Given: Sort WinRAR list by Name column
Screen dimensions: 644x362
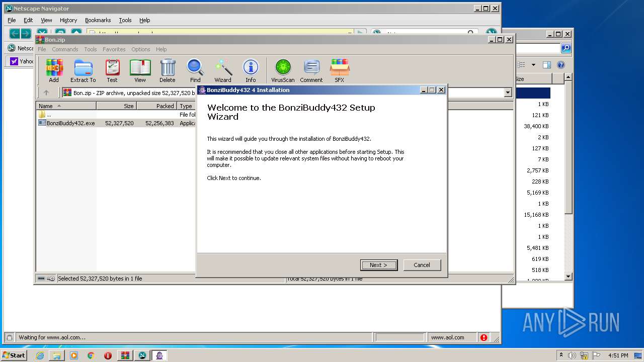Looking at the screenshot, I should (x=66, y=106).
